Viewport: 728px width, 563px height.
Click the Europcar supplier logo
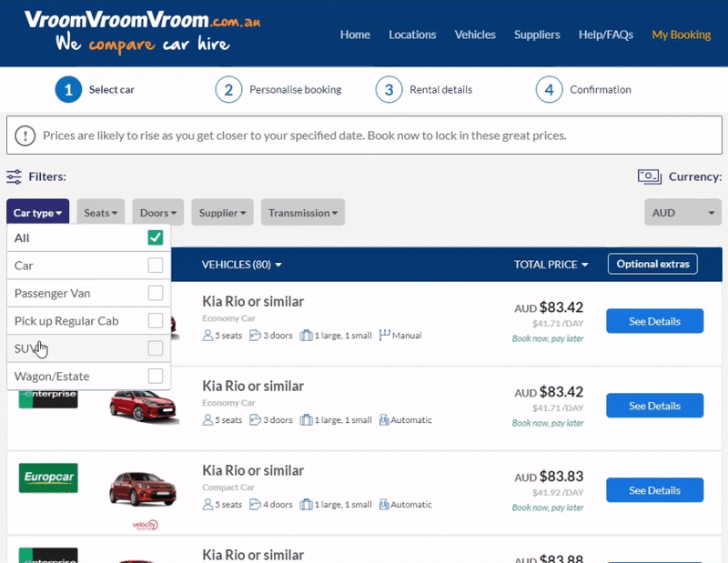[x=48, y=478]
